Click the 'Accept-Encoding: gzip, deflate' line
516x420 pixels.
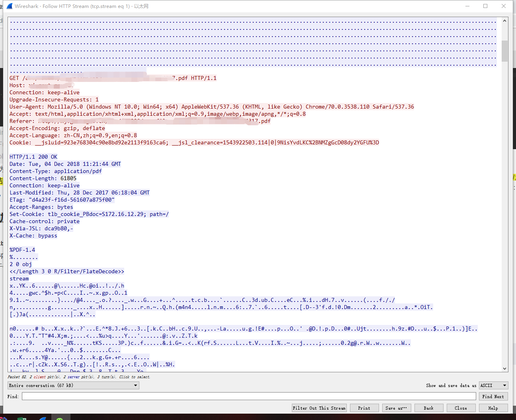click(57, 128)
